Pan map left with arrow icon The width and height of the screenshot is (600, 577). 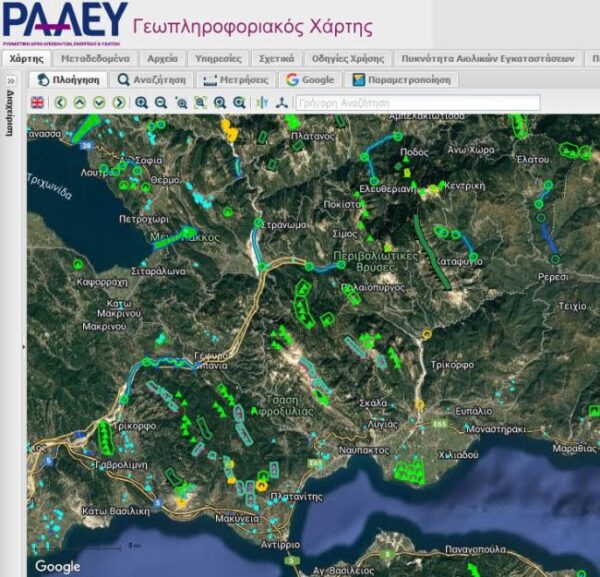click(61, 102)
